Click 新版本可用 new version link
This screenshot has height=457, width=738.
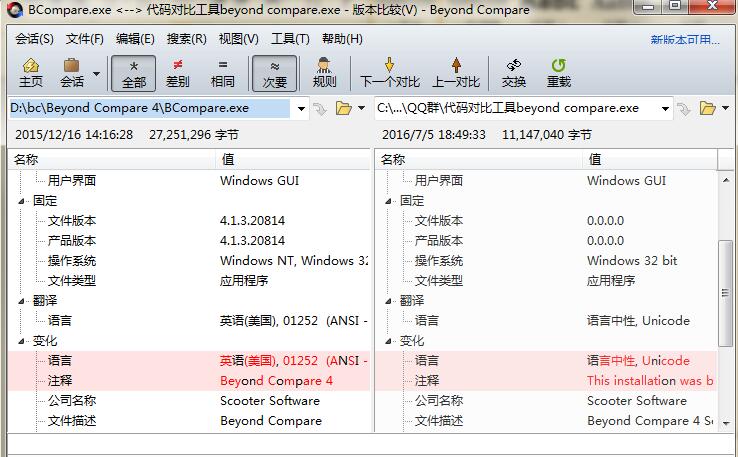pyautogui.click(x=685, y=40)
